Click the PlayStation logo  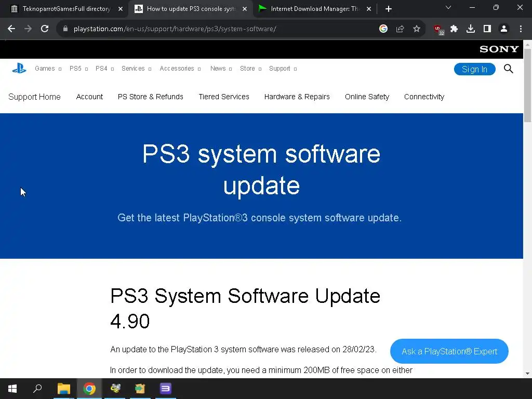pos(19,68)
